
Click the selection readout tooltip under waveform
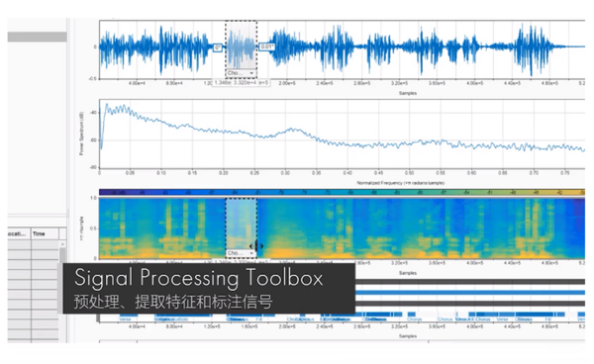click(241, 82)
